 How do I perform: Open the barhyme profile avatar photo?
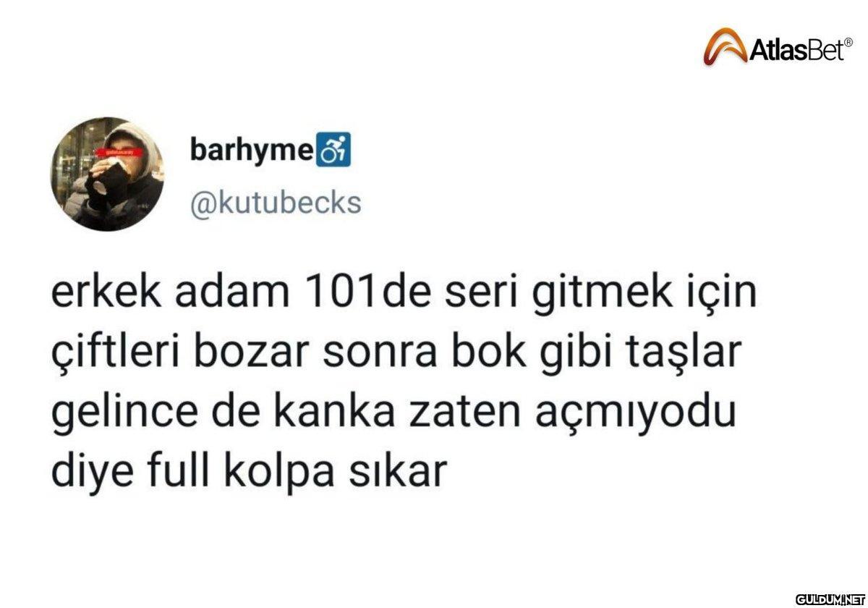coord(108,174)
